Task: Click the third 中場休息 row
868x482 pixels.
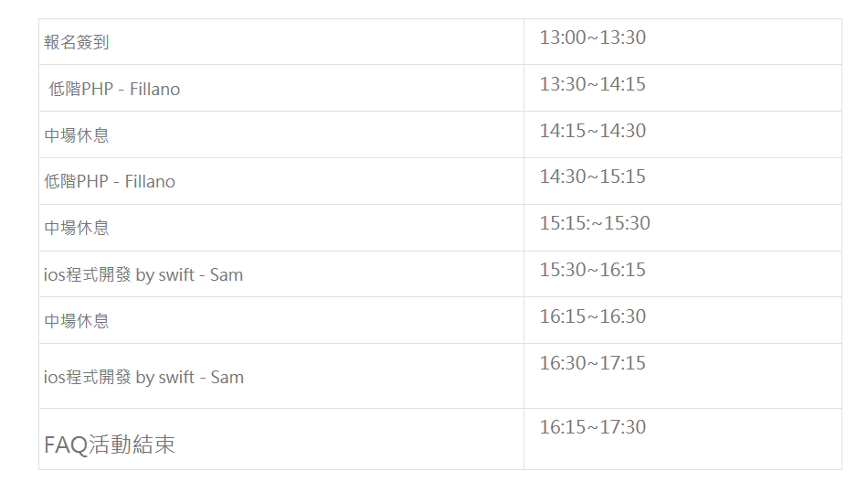Action: (281, 320)
